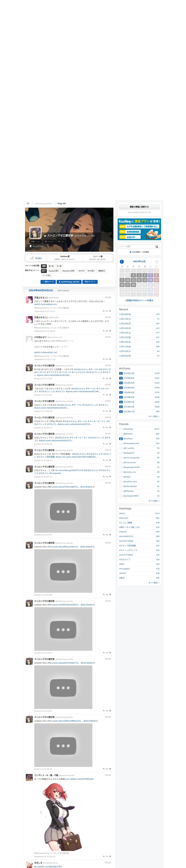Click 次のページ pagination button
The image size is (186, 868).
click(x=90, y=282)
